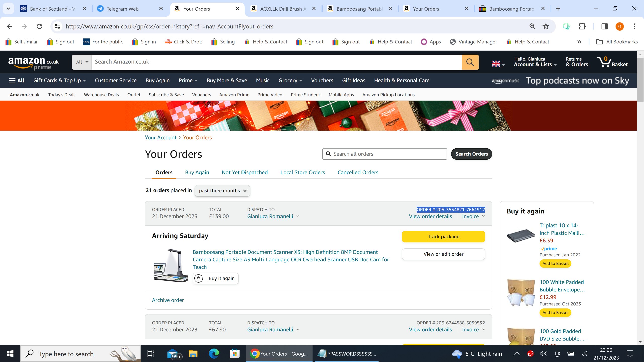Click the orange Amazon search magnifier button

(470, 62)
